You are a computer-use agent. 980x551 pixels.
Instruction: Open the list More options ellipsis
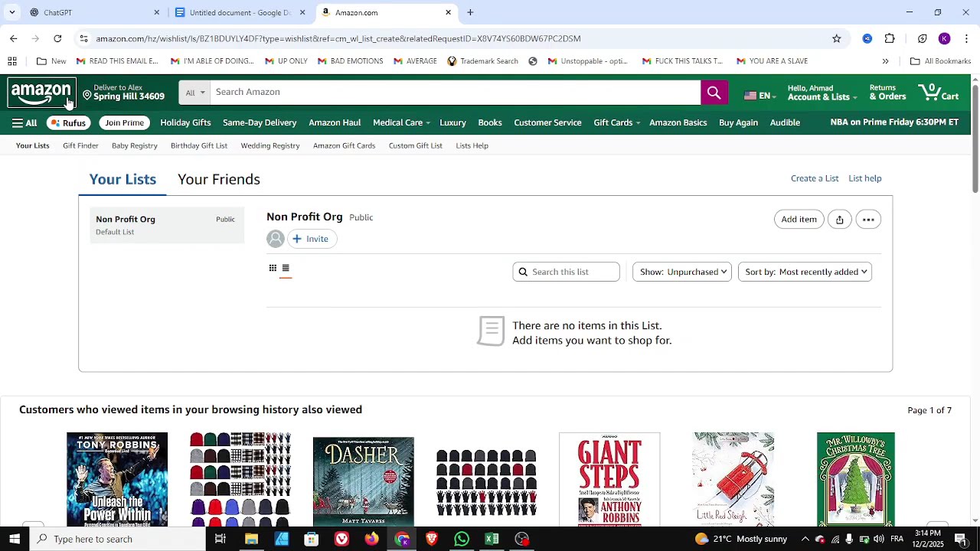(868, 220)
